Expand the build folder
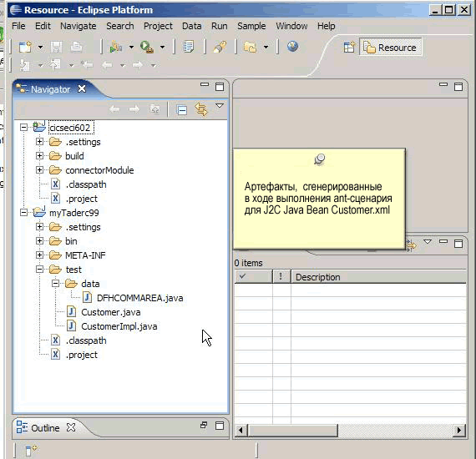The width and height of the screenshot is (476, 459). (x=39, y=155)
